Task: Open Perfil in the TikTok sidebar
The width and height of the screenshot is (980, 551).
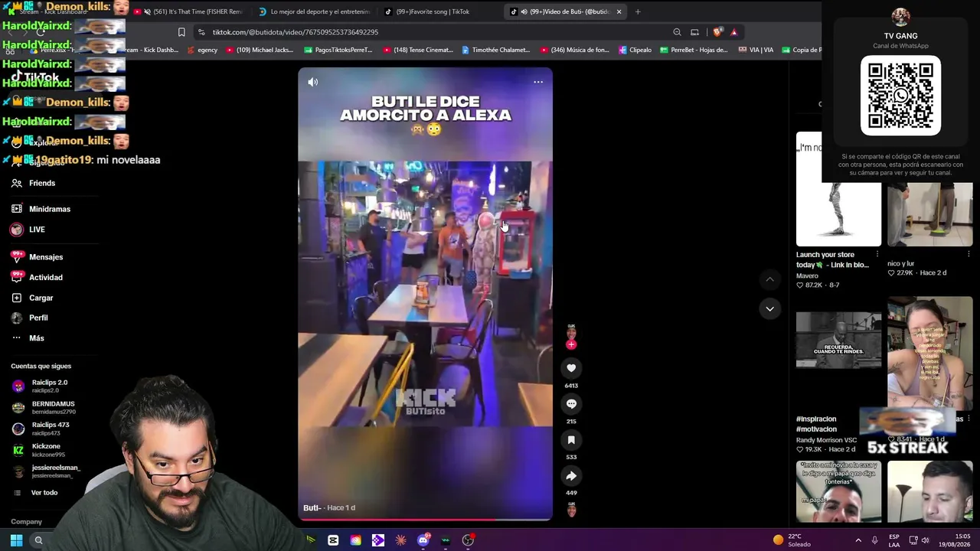Action: [38, 318]
